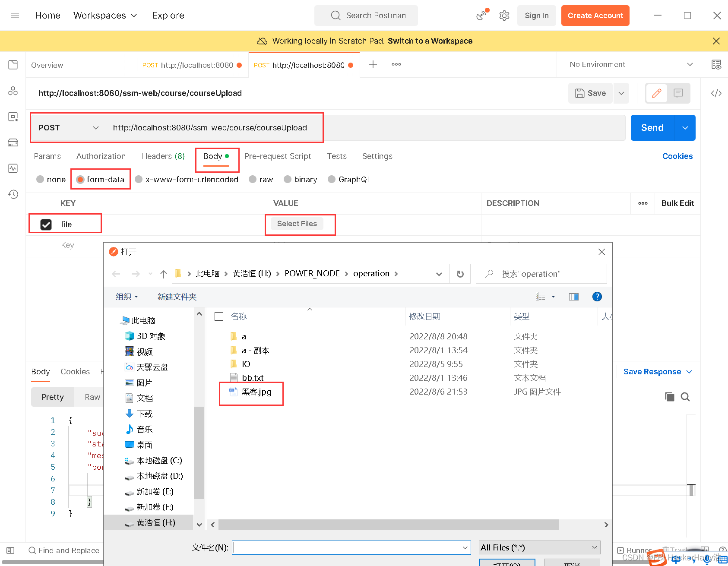
Task: Open the No Environment selector
Action: tap(631, 64)
